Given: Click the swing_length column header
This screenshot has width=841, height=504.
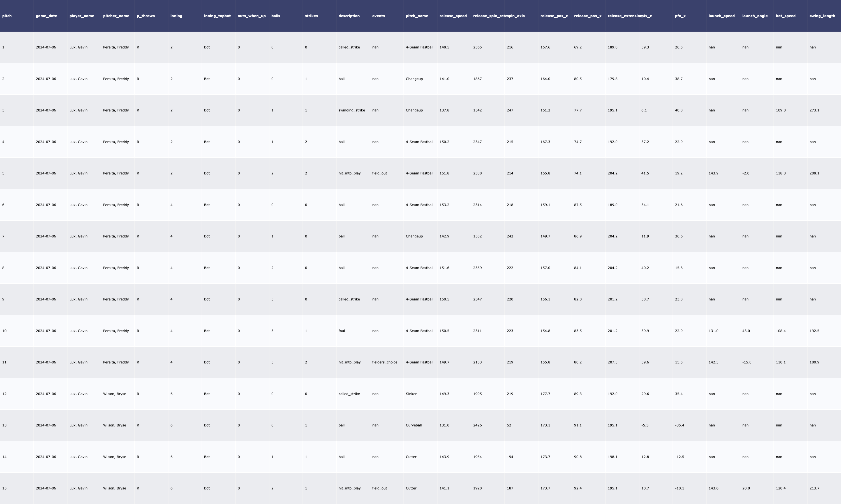Looking at the screenshot, I should tap(822, 16).
